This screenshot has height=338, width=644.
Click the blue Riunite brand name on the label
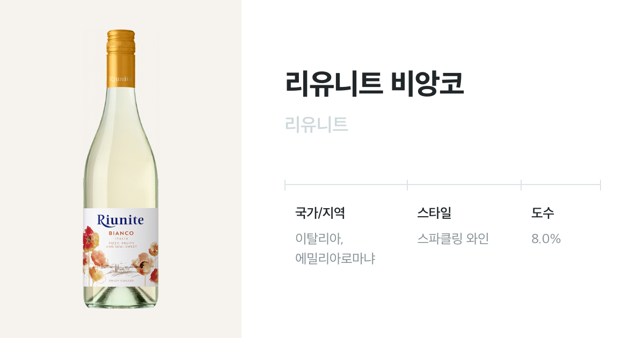(121, 220)
